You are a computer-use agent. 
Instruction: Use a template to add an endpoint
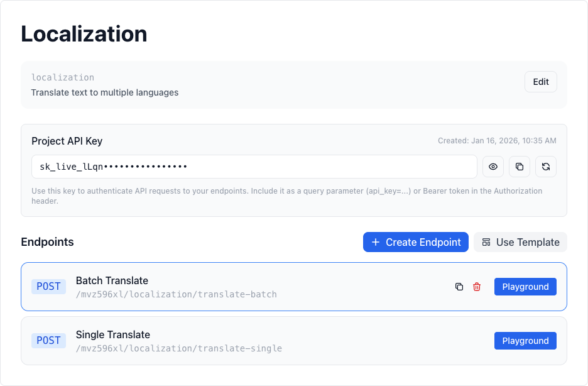520,242
